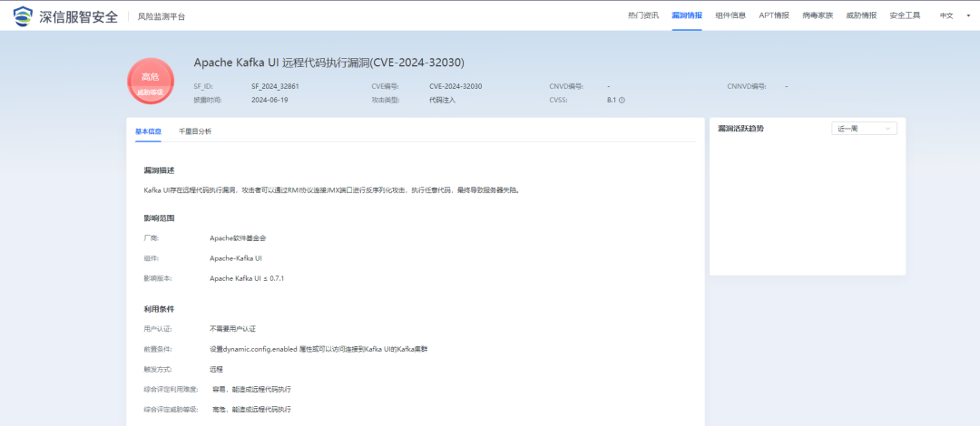The width and height of the screenshot is (980, 426).
Task: Click the 用户认证 field label
Action: (x=158, y=328)
